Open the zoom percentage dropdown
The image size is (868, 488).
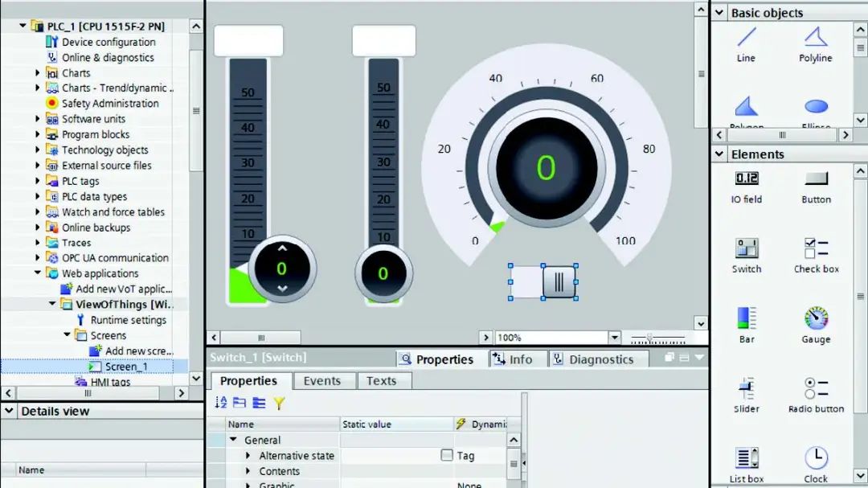[x=615, y=338]
